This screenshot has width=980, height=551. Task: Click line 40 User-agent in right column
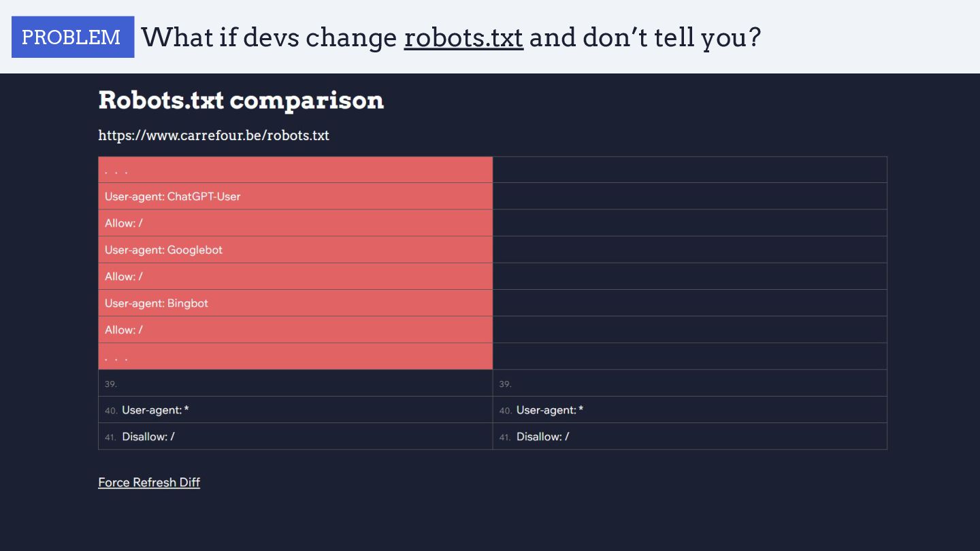click(x=550, y=410)
